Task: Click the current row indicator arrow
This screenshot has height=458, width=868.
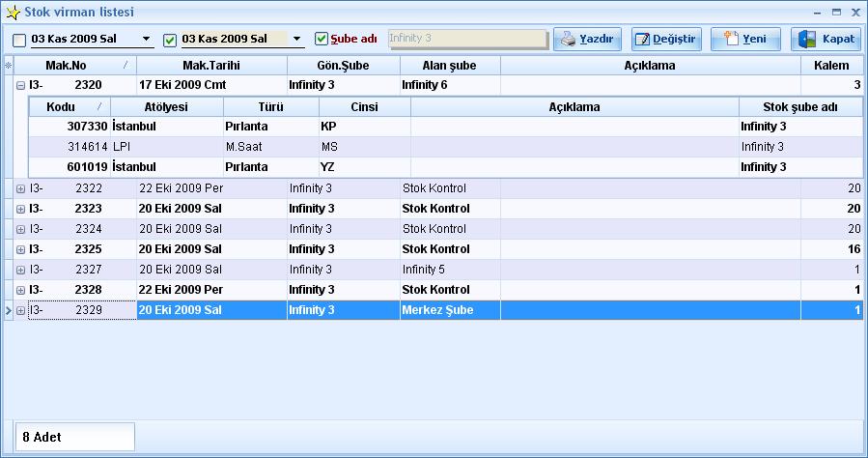Action: (x=9, y=311)
